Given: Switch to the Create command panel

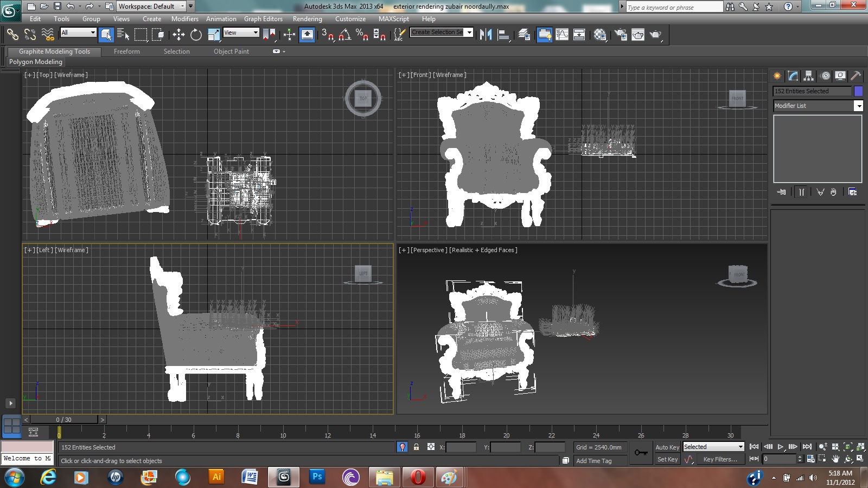Looking at the screenshot, I should pyautogui.click(x=777, y=76).
